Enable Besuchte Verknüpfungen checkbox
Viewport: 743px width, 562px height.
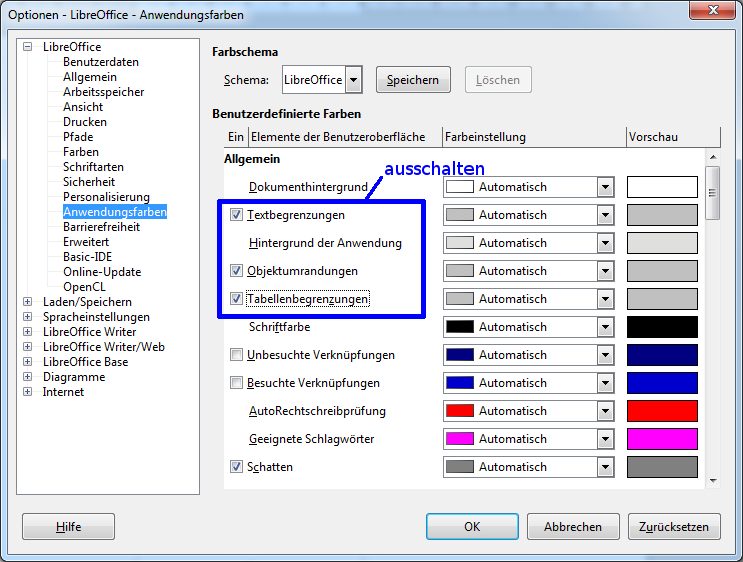236,382
